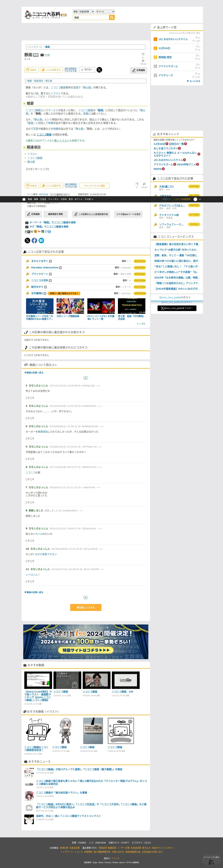Click ログイン in the nav bar
This screenshot has width=223, height=868.
point(167,199)
